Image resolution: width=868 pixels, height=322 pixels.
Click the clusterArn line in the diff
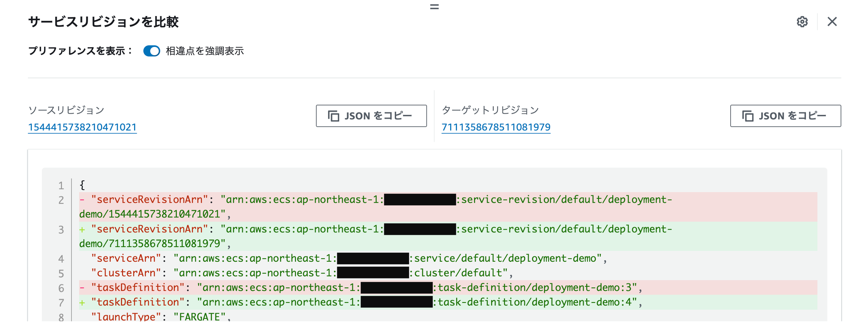click(448, 273)
